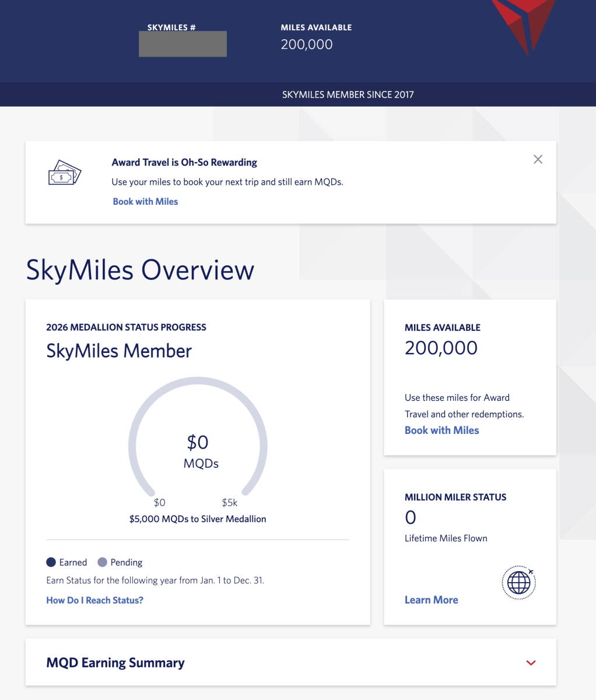Click the cash icon in Award Travel banner
The height and width of the screenshot is (700, 596).
[64, 174]
